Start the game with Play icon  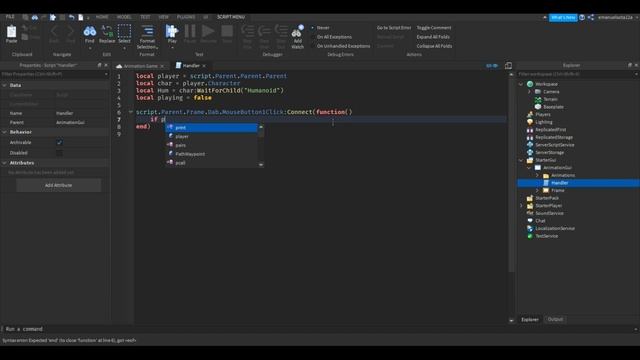tap(172, 31)
